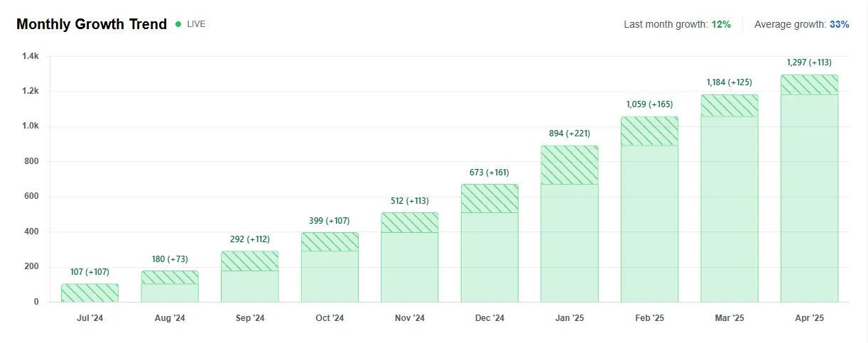Image resolution: width=868 pixels, height=343 pixels.
Task: Select the Dec '24 axis label
Action: tap(489, 318)
